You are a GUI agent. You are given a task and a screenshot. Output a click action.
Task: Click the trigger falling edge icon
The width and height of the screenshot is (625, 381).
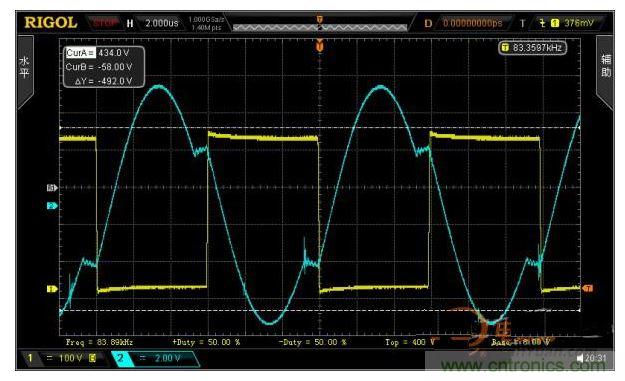click(x=542, y=23)
